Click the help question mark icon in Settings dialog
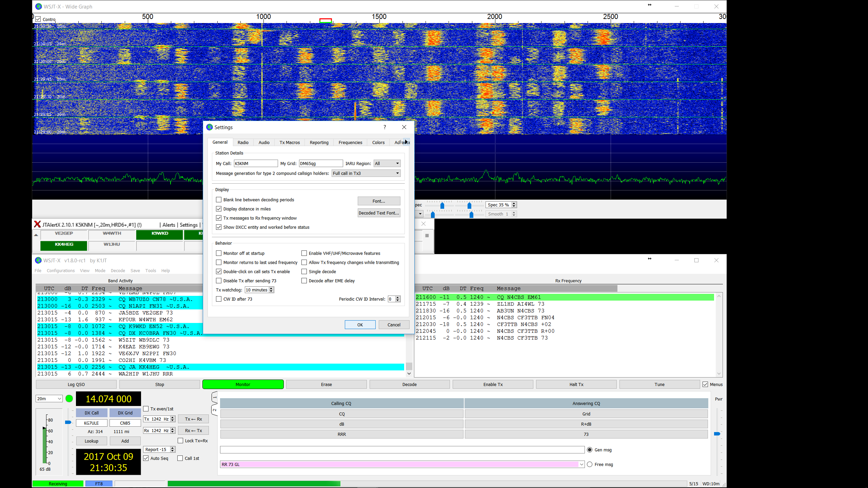 (384, 127)
